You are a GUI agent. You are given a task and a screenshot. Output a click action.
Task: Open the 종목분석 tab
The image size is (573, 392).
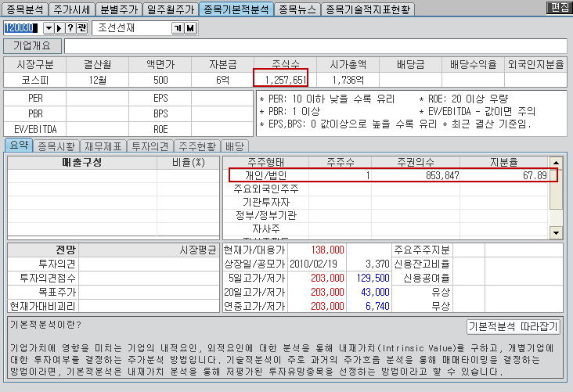point(25,9)
